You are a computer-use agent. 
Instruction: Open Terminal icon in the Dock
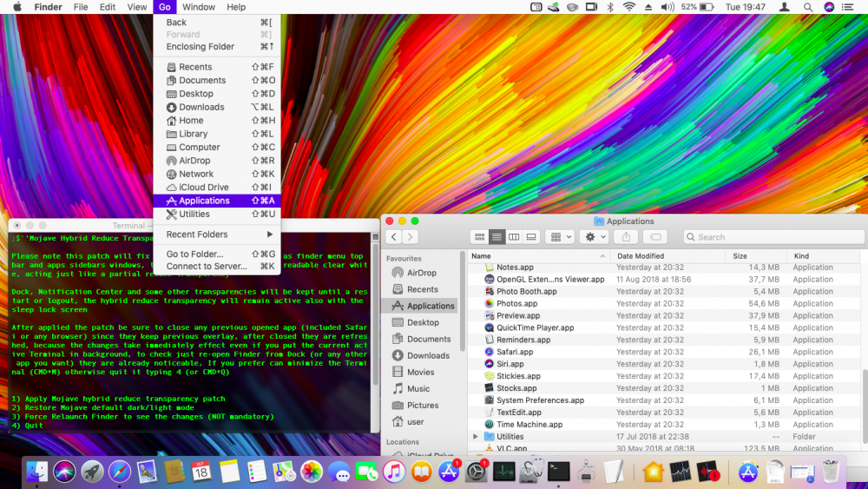click(558, 472)
